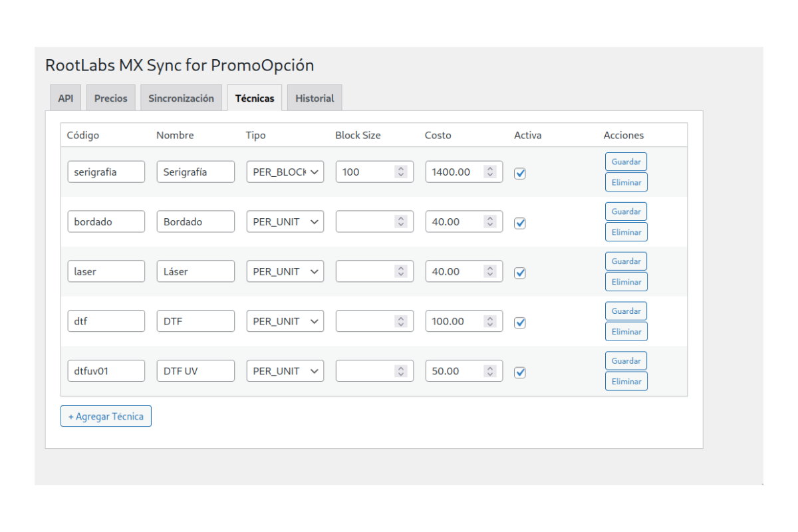
Task: View the Historial tab
Action: click(314, 98)
